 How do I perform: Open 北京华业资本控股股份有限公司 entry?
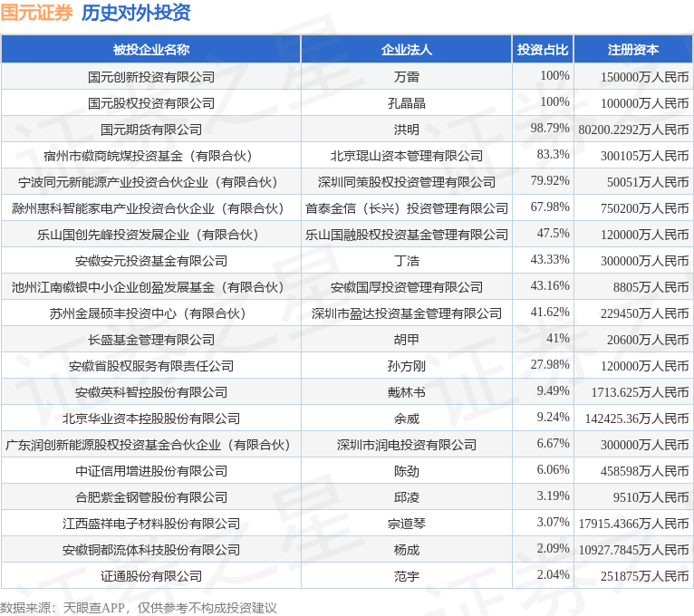[151, 419]
